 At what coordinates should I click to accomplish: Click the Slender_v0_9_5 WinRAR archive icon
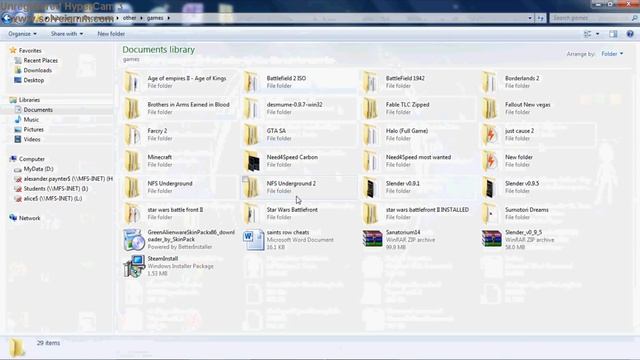coord(491,239)
